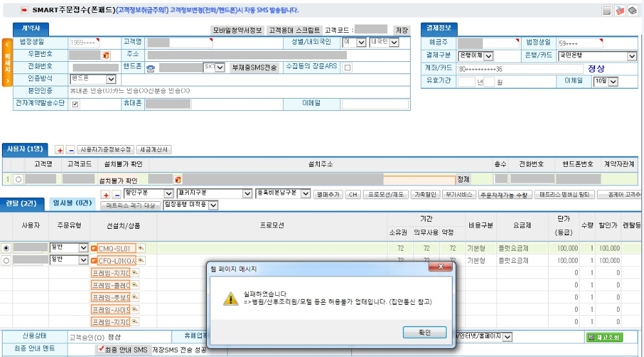
Task: Click the dark tag icon in title bar
Action: click(632, 11)
